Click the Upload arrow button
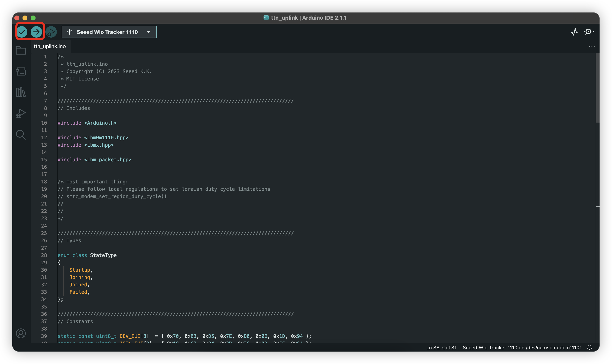Viewport: 612px width, 364px height. pyautogui.click(x=36, y=32)
